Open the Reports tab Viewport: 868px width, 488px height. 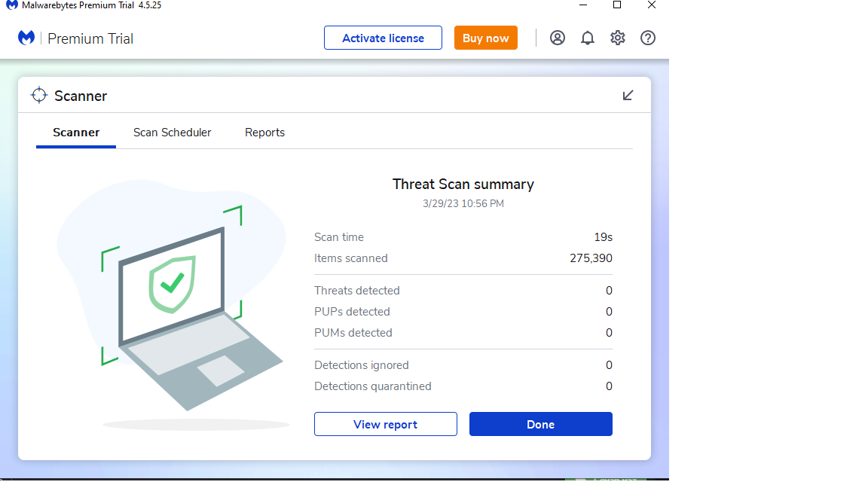tap(264, 133)
